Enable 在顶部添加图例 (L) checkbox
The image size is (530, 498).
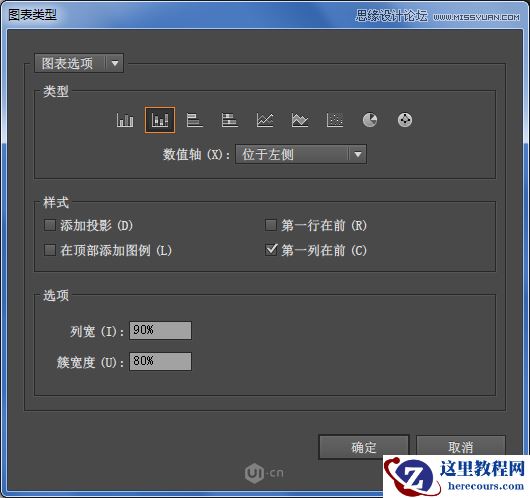[x=50, y=250]
